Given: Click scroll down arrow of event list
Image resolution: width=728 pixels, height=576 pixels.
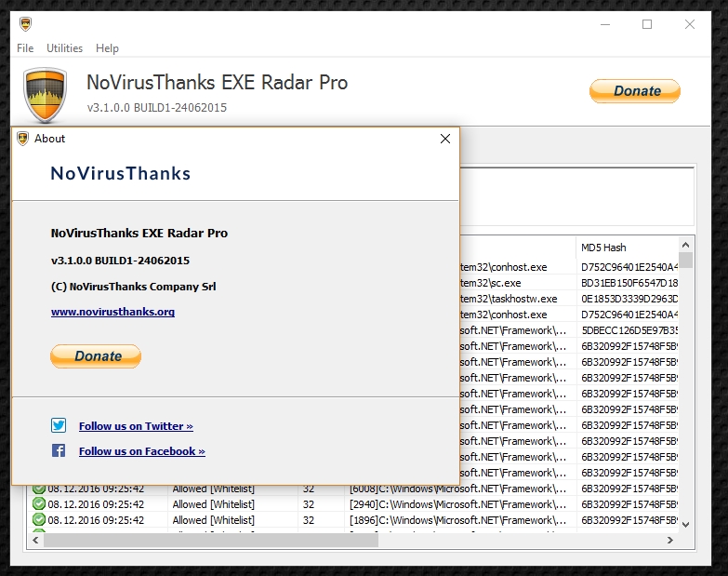Looking at the screenshot, I should pyautogui.click(x=686, y=525).
